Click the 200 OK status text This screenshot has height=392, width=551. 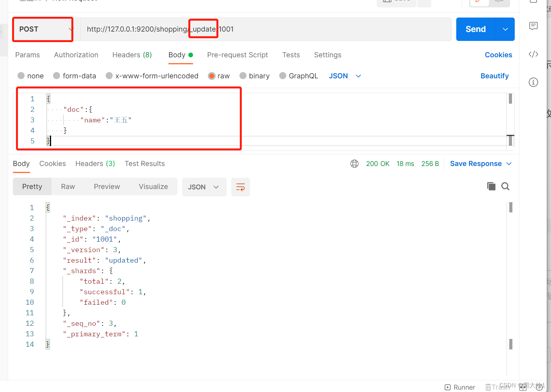point(377,164)
